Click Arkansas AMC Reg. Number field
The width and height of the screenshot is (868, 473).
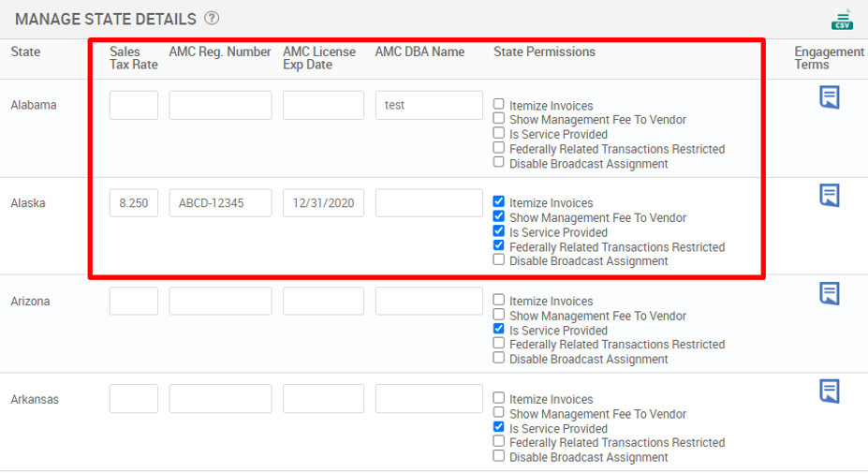[x=220, y=399]
